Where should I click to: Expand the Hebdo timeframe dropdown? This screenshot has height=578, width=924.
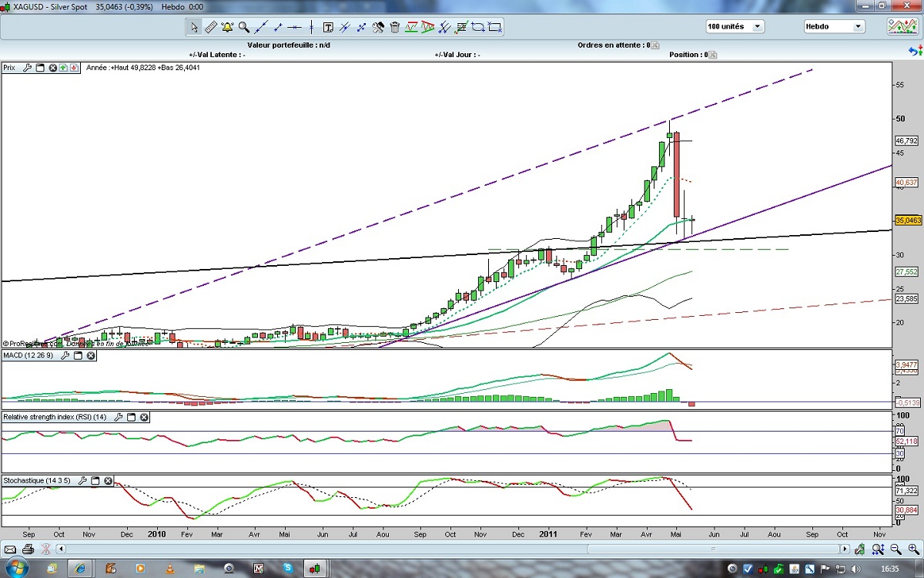[x=834, y=26]
